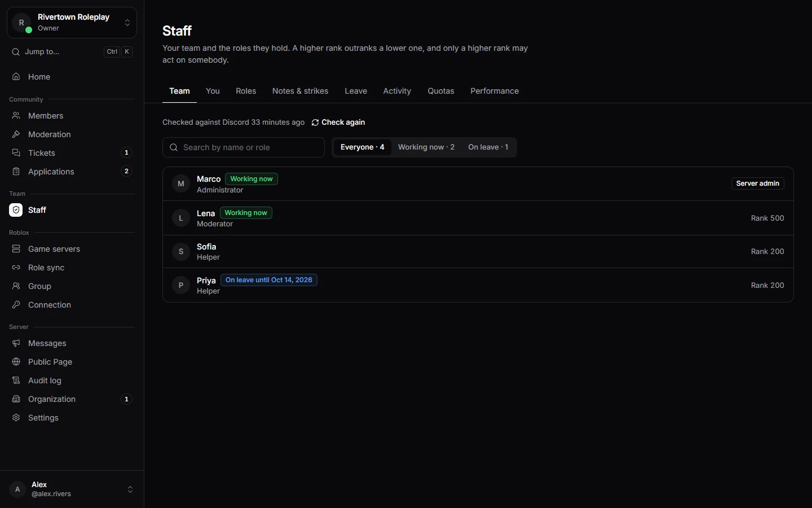Focus the Search by name or role field
The width and height of the screenshot is (812, 508).
point(244,147)
